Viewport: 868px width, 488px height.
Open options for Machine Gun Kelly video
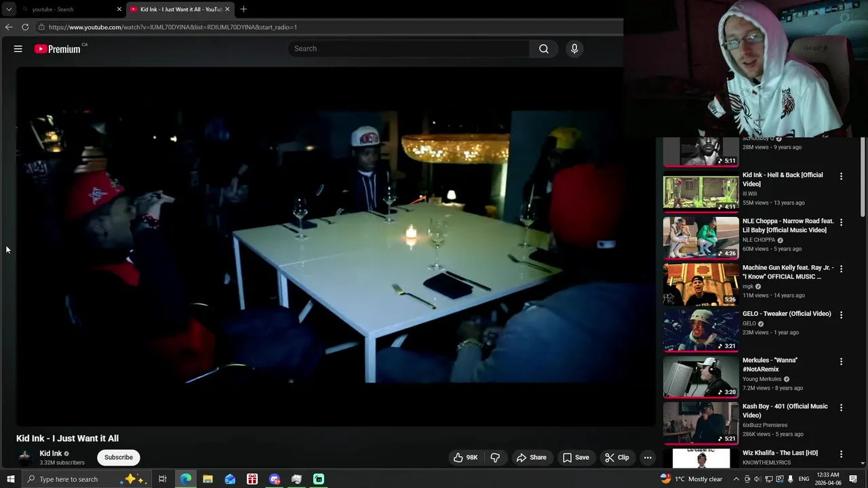coord(841,268)
